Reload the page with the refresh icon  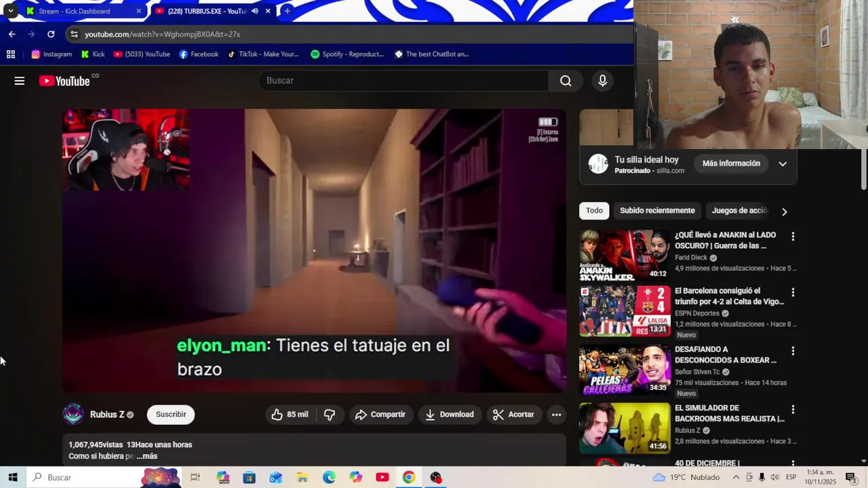coord(51,34)
